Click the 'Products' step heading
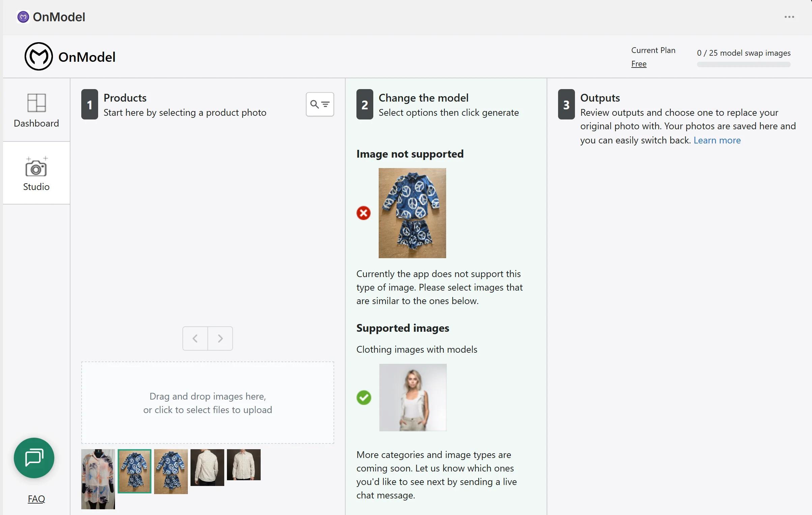The image size is (812, 515). [x=125, y=98]
